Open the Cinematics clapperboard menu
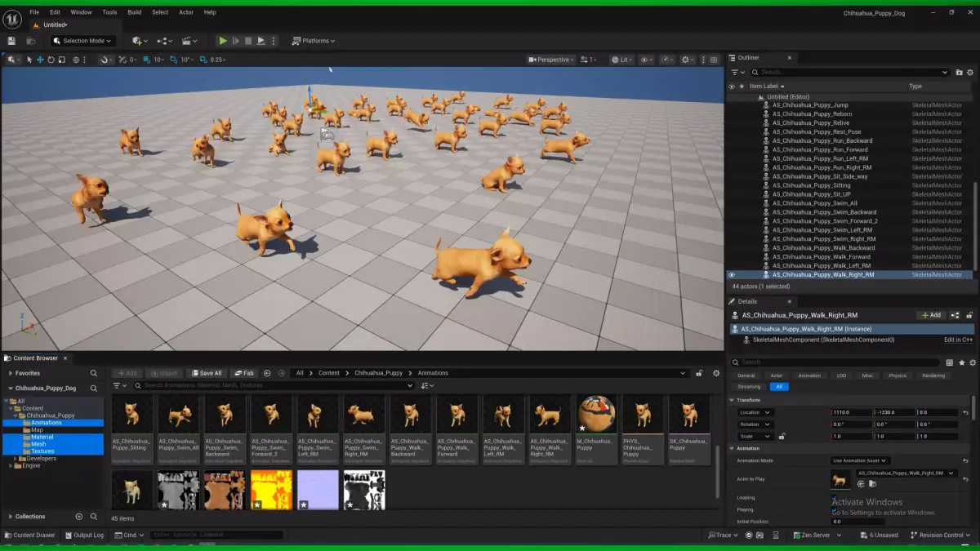The height and width of the screenshot is (551, 980). click(x=189, y=41)
